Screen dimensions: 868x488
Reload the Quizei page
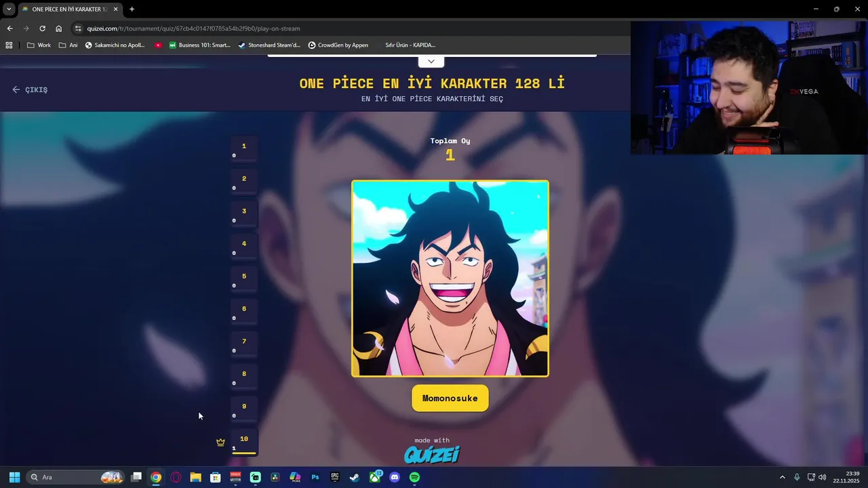click(42, 28)
